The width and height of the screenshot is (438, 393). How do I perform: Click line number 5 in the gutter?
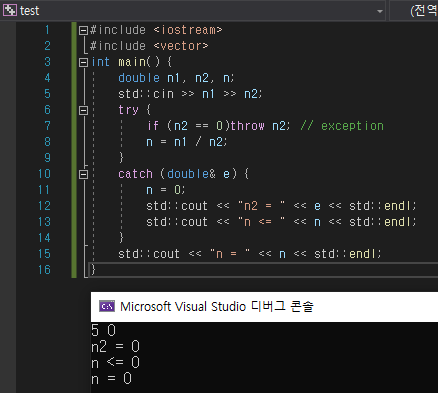pyautogui.click(x=47, y=94)
